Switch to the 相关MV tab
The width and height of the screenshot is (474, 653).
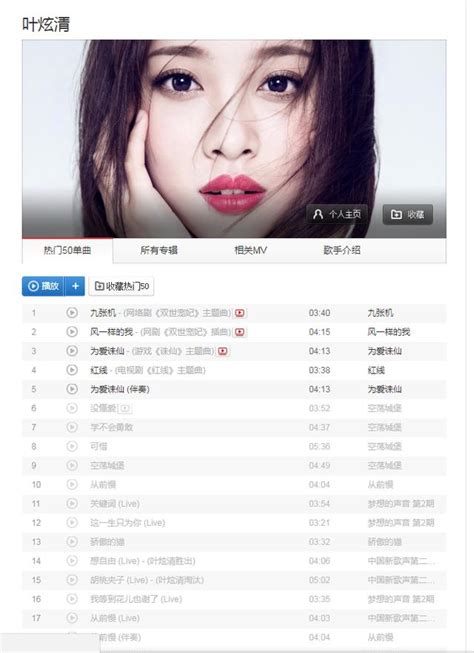(x=250, y=250)
